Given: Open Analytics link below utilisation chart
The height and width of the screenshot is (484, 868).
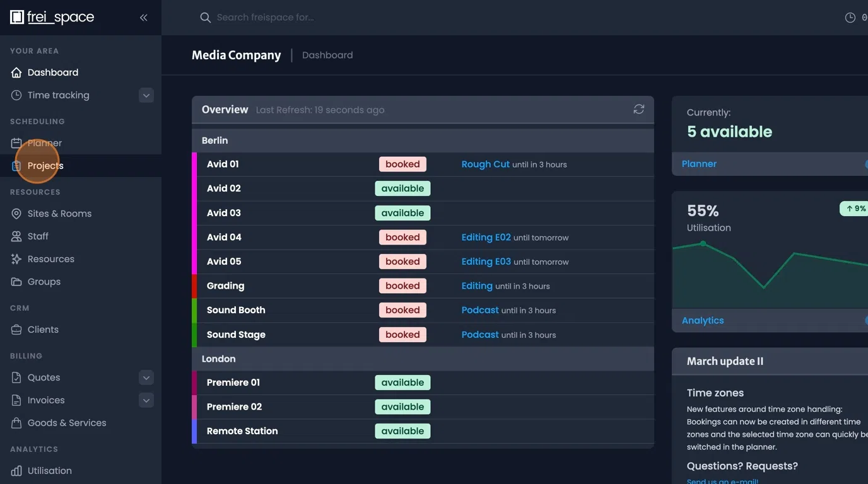Looking at the screenshot, I should pos(703,320).
